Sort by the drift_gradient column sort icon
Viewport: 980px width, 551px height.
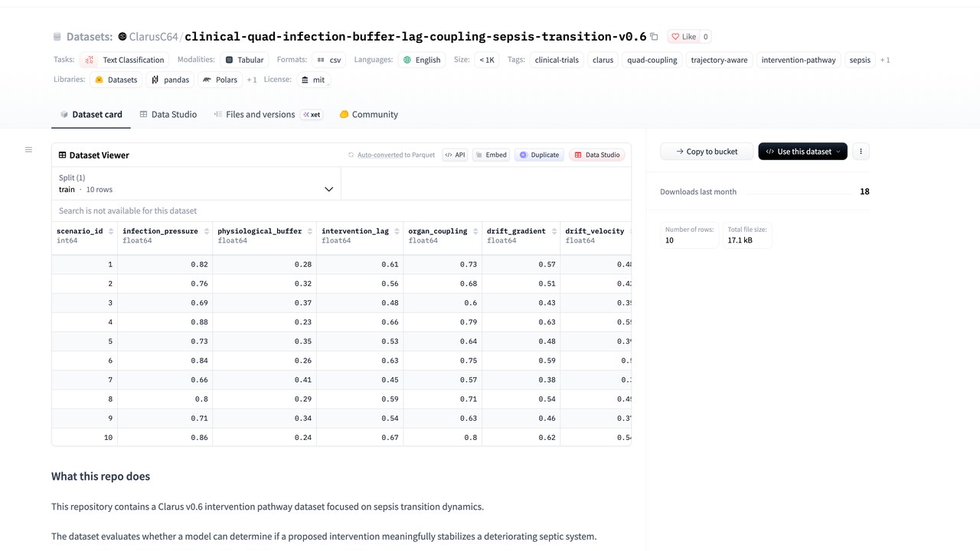tap(554, 231)
